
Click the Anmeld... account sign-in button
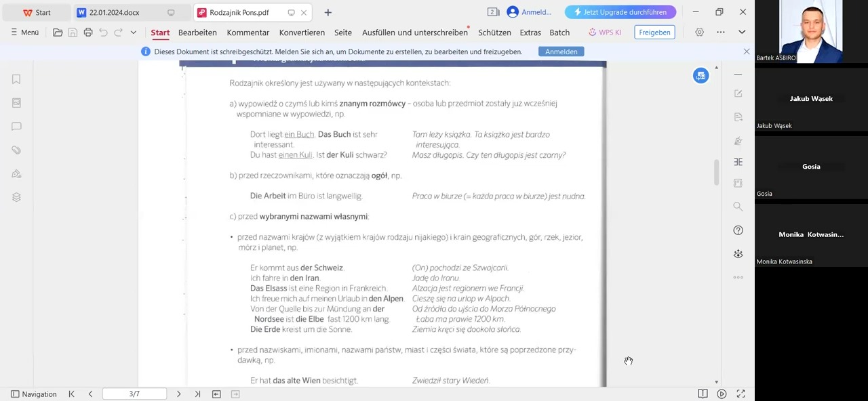[x=530, y=12]
